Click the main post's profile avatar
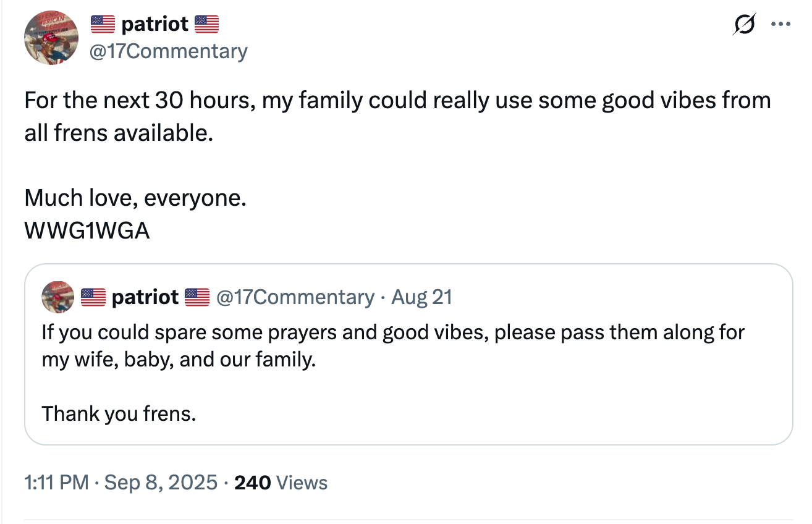 (51, 37)
